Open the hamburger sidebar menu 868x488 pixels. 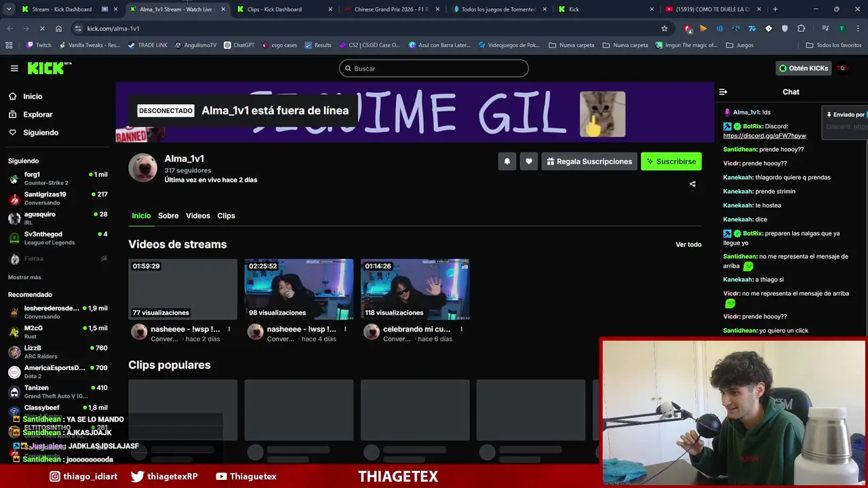(14, 68)
